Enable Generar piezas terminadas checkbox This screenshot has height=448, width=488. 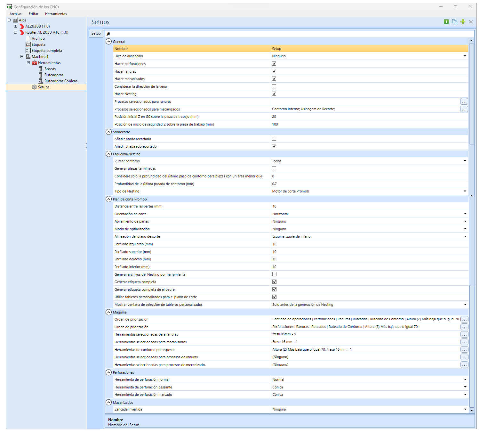pos(274,168)
